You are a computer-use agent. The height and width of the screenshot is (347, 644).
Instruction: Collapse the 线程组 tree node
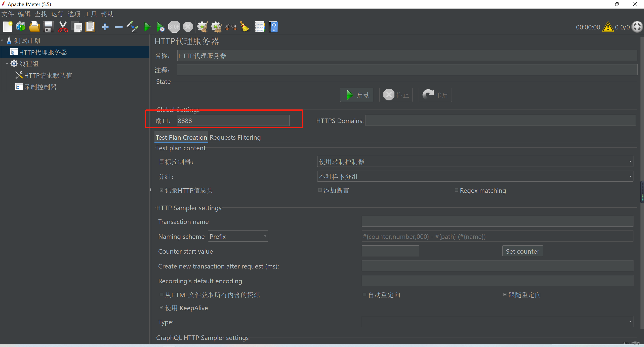click(7, 64)
